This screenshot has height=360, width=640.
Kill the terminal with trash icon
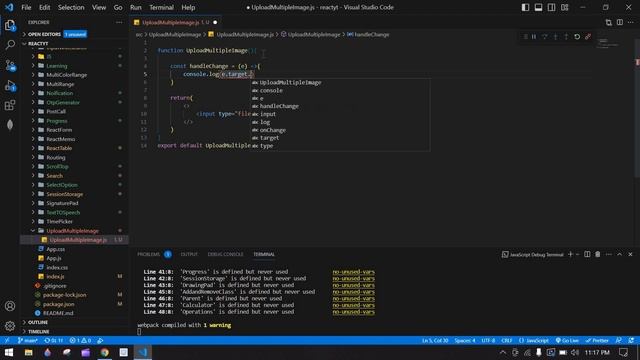598,254
